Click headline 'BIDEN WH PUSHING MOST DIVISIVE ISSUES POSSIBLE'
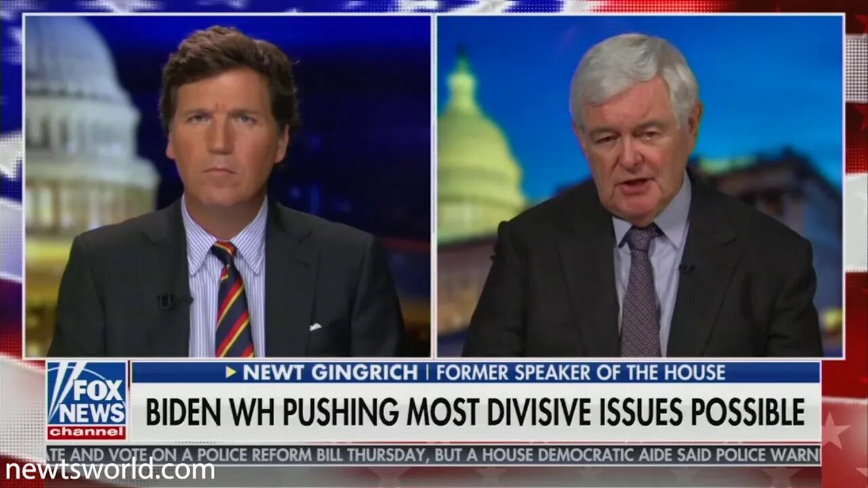Viewport: 868px width, 488px height. [475, 412]
